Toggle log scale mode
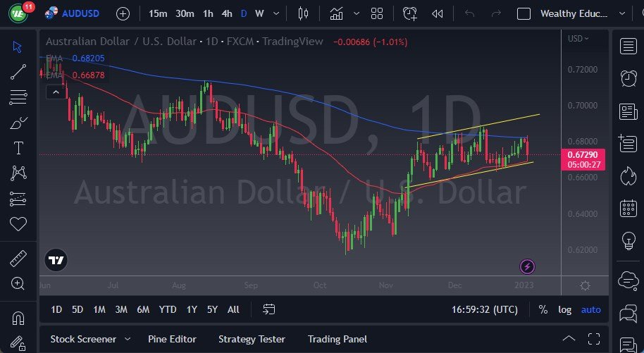 564,310
